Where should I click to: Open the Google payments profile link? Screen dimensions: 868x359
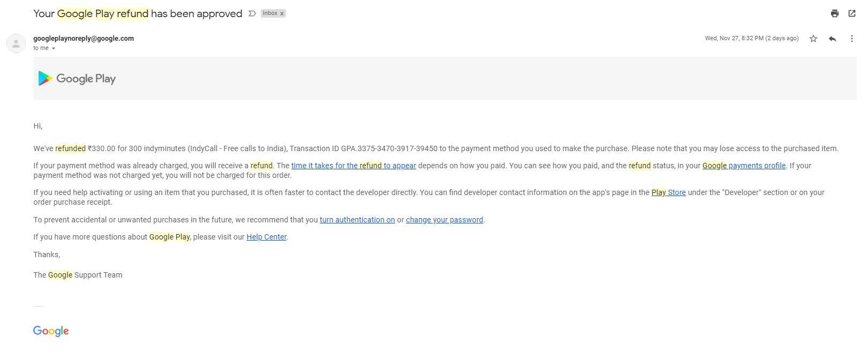(x=744, y=166)
